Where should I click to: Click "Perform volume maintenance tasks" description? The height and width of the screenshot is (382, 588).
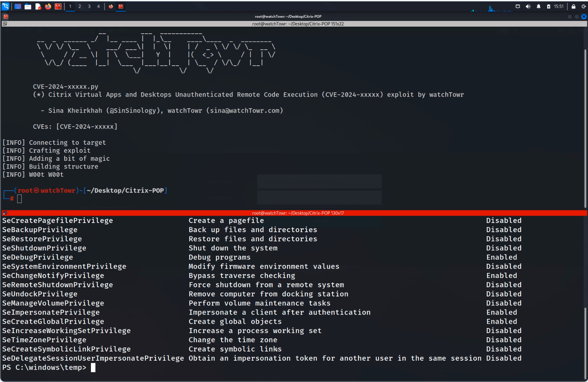[x=260, y=303]
